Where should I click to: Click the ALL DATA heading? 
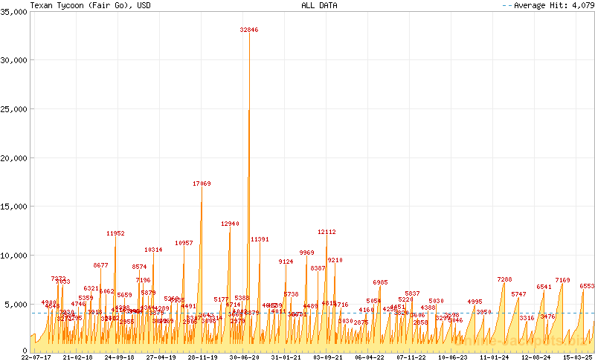click(x=318, y=5)
